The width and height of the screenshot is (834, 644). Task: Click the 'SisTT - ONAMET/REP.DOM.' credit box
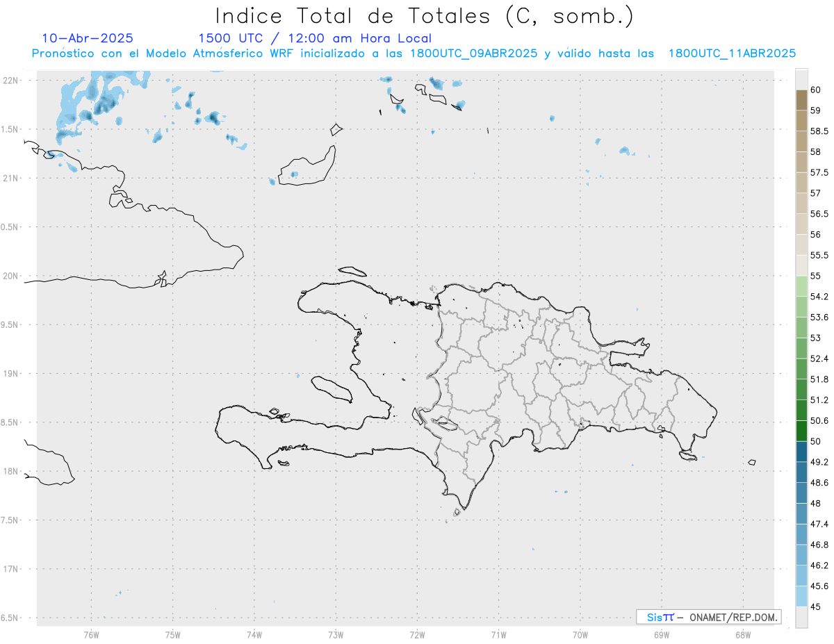click(708, 617)
